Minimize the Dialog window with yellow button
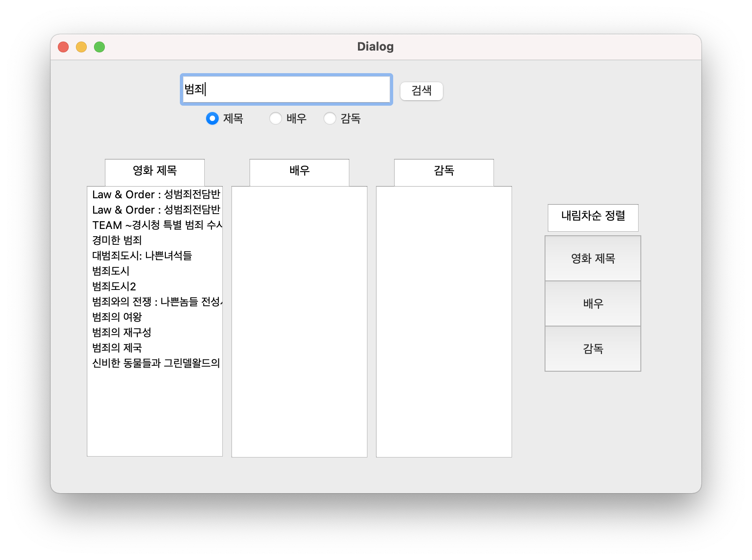The image size is (752, 560). click(81, 47)
